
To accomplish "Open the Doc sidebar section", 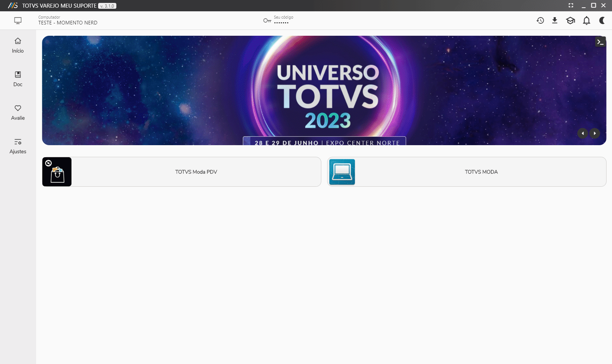I will click(x=18, y=79).
